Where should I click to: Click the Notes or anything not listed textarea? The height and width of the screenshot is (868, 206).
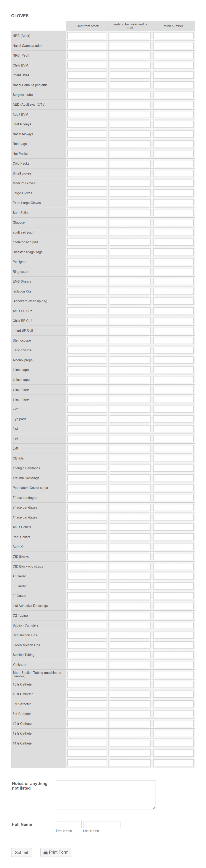click(x=106, y=794)
